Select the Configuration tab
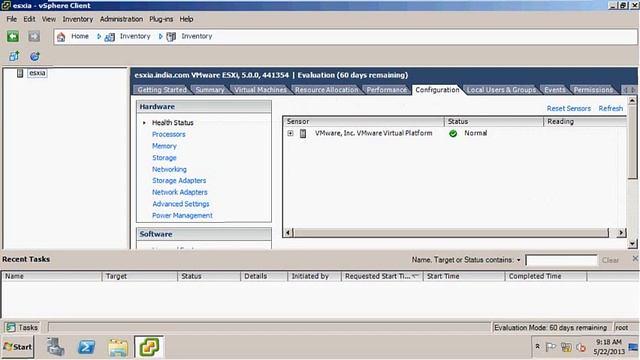The image size is (640, 360). [x=437, y=90]
